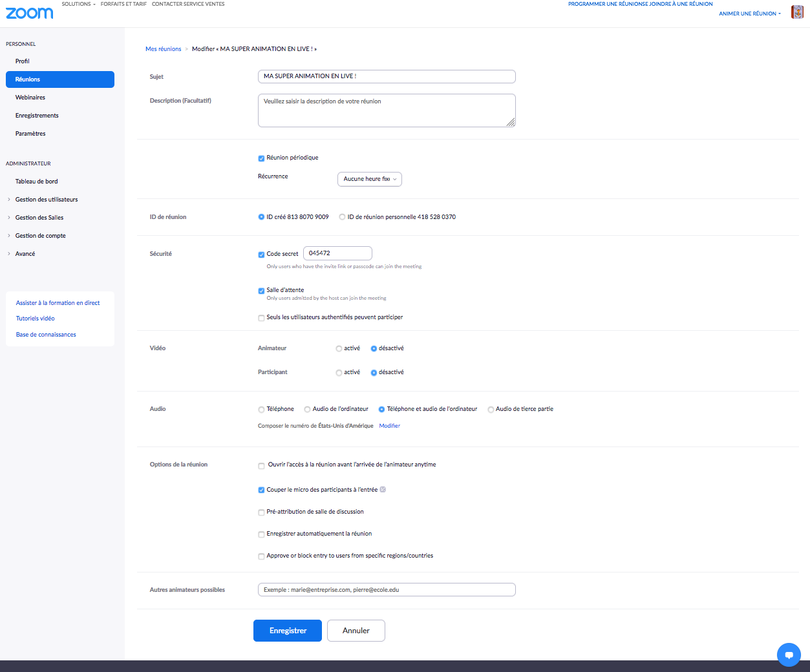Open the Récurrence dropdown

[x=369, y=179]
